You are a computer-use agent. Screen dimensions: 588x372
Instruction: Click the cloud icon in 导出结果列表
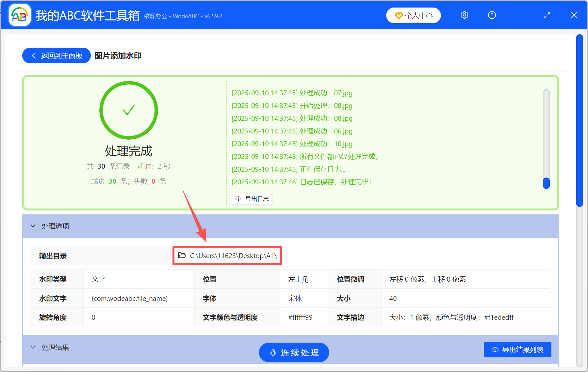pos(495,350)
